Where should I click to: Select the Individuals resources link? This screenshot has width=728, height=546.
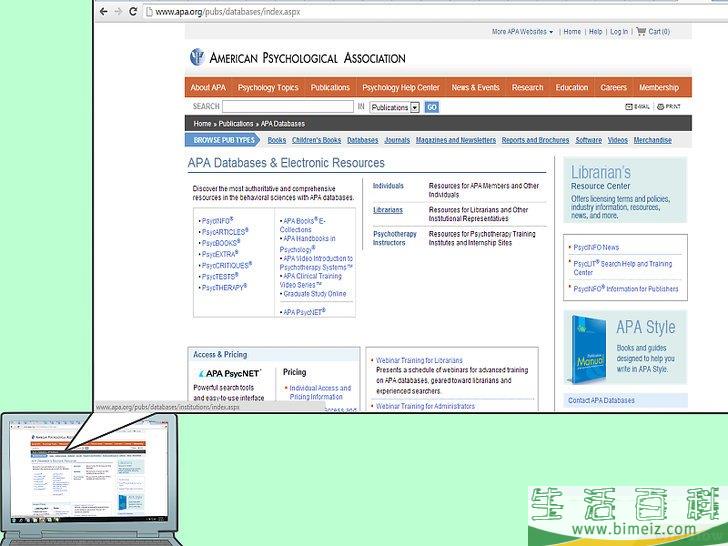(388, 186)
